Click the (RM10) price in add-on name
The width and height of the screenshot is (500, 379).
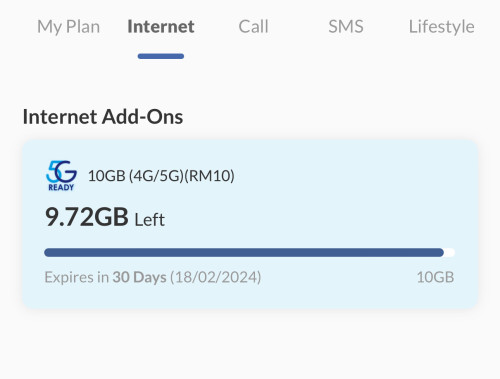209,176
